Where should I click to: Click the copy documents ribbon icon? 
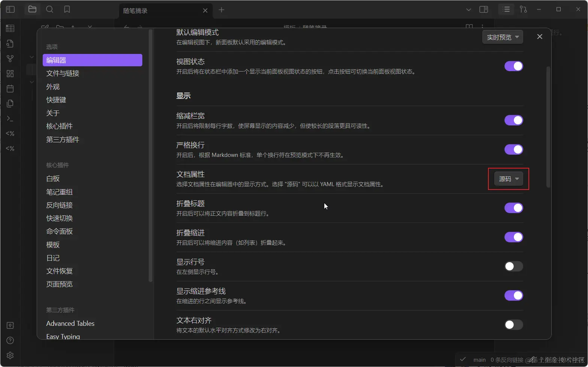coord(10,103)
